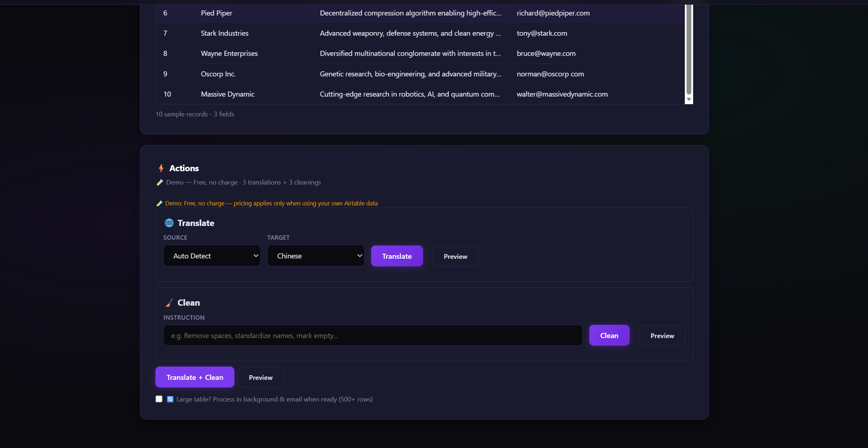Image resolution: width=868 pixels, height=448 pixels.
Task: Open the Source language dropdown Auto Detect
Action: click(x=212, y=256)
